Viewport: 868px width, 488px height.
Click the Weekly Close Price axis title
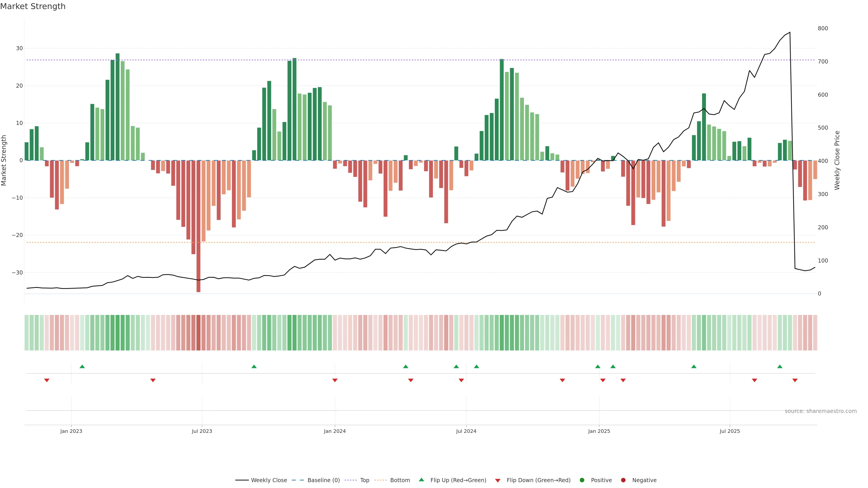[x=837, y=160]
